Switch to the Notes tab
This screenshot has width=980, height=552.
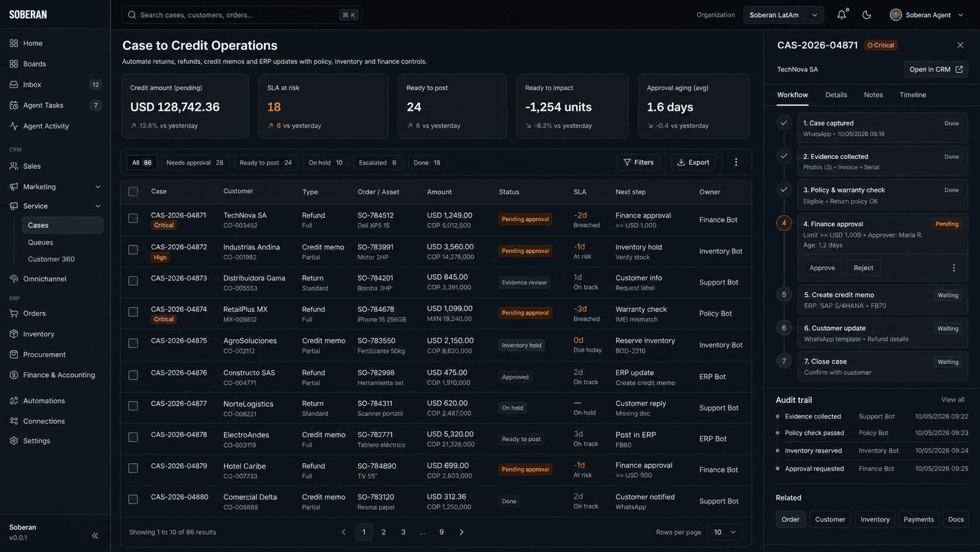[873, 95]
